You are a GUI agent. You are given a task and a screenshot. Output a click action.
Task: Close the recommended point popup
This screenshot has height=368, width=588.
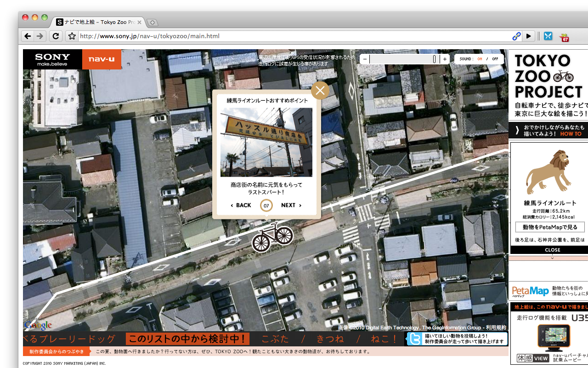point(320,91)
